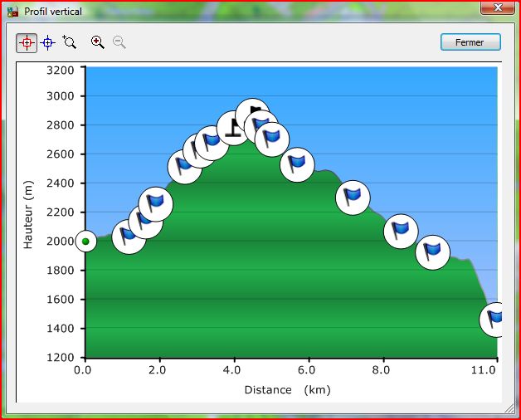Click the Profil vertical title bar icon
Viewport: 521px width, 420px height.
click(12, 12)
